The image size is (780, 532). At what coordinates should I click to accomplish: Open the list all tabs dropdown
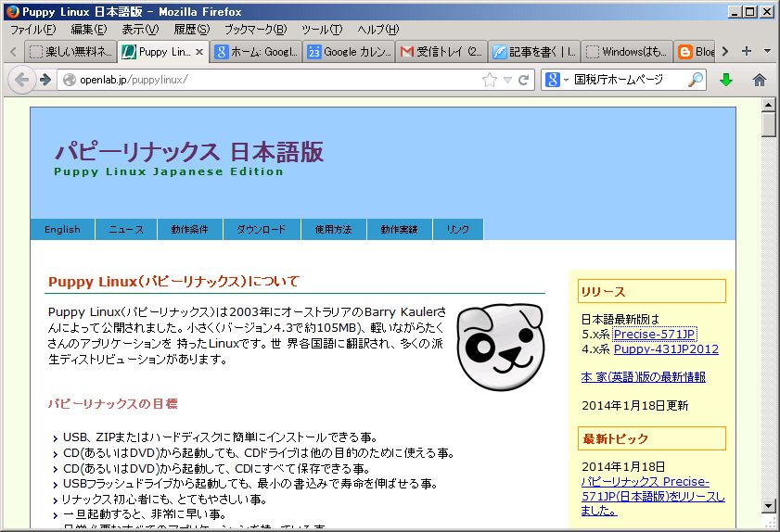[x=767, y=51]
